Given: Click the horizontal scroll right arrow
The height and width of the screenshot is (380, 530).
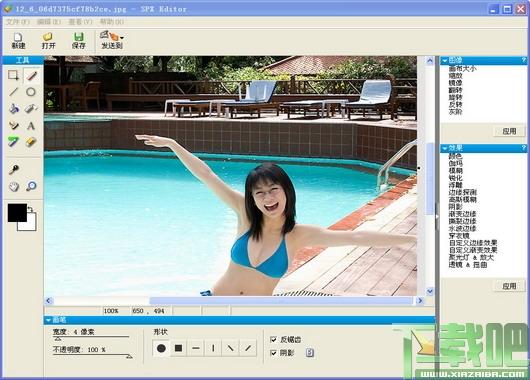Looking at the screenshot, I should coord(420,301).
